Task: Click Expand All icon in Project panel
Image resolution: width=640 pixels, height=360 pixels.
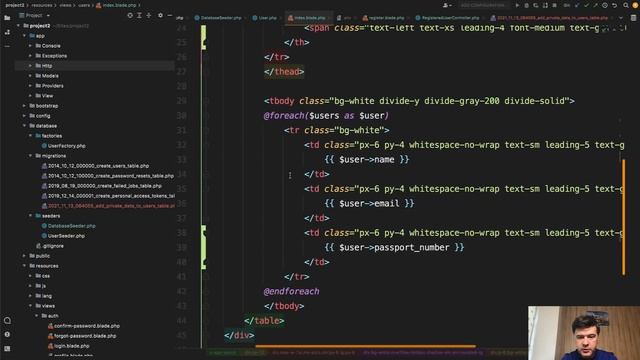Action: pyautogui.click(x=139, y=16)
